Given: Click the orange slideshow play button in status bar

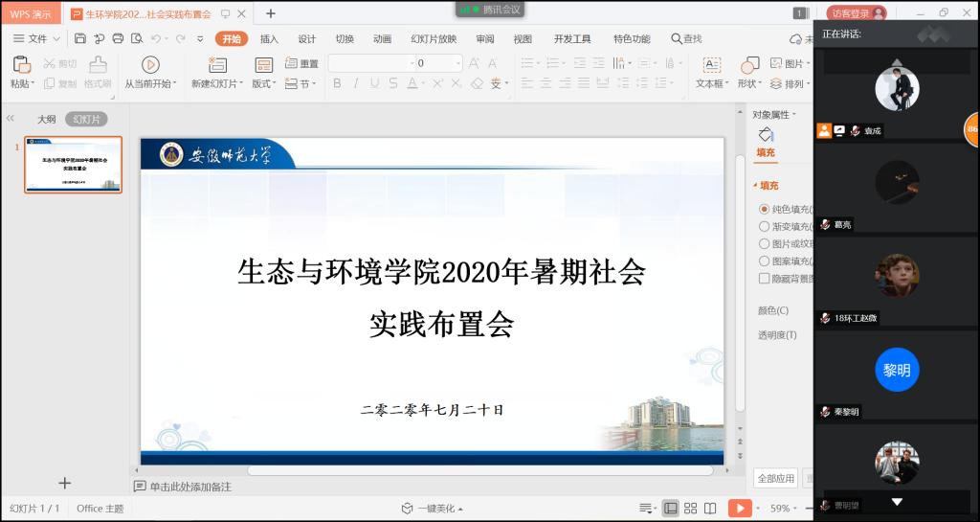Looking at the screenshot, I should 739,509.
